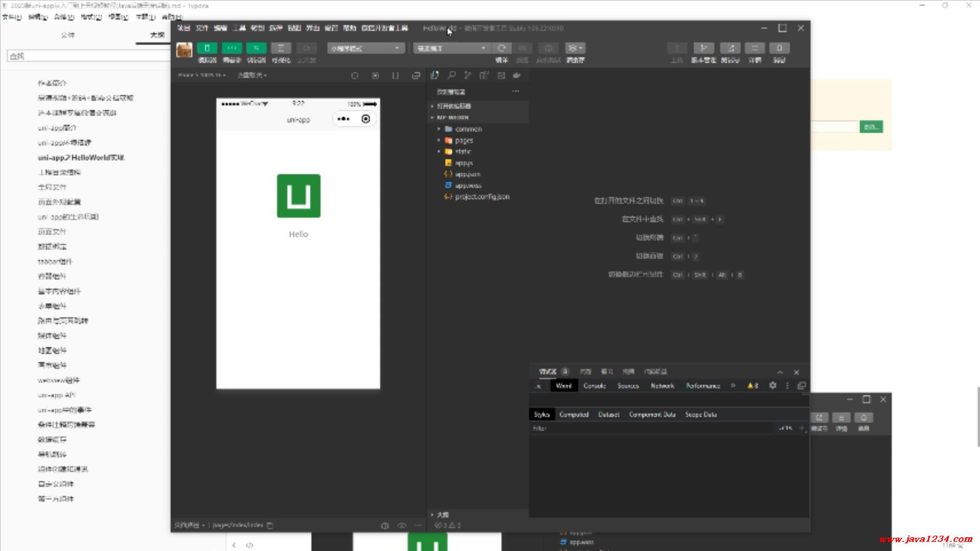Expand the 大纲 outline section in explorer

click(x=478, y=515)
